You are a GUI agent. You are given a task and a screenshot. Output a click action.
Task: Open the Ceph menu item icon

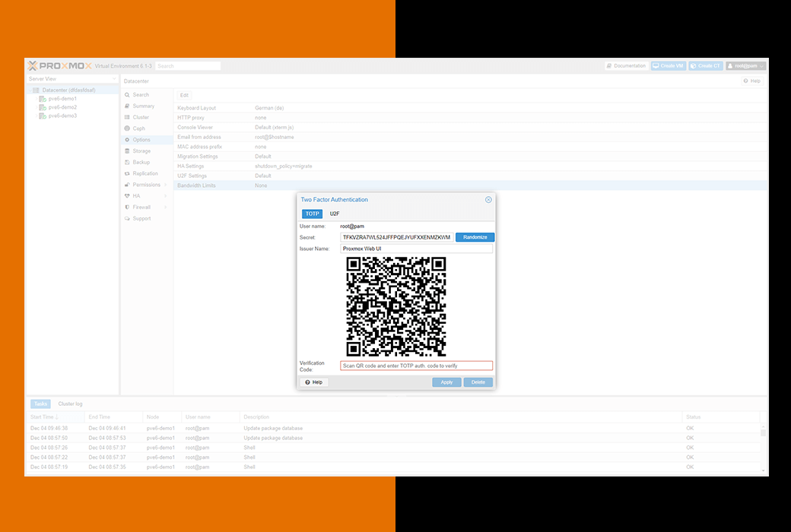coord(127,128)
